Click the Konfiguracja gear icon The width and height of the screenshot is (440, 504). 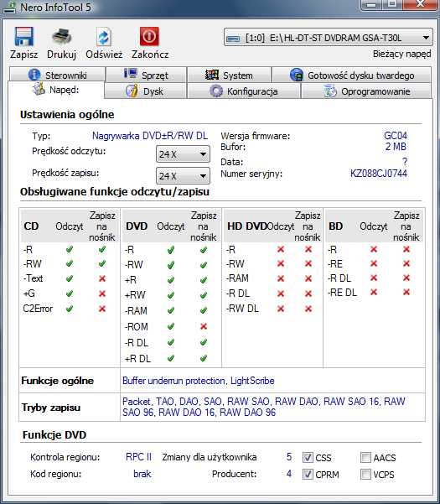(x=216, y=91)
